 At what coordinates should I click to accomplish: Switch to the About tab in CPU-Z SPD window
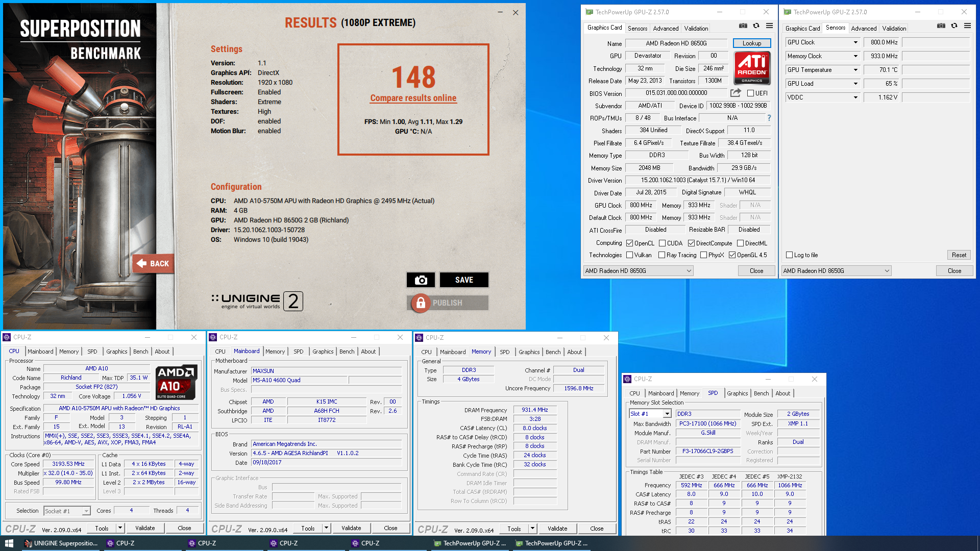point(783,393)
